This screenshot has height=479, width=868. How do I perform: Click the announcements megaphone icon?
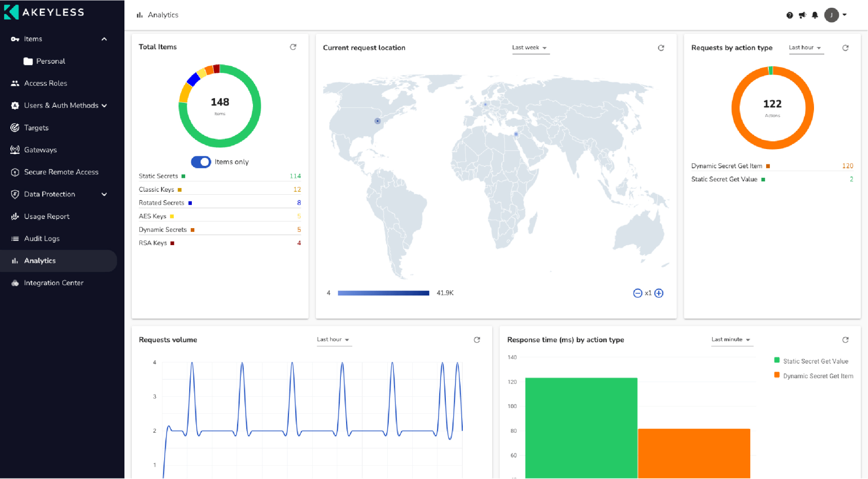click(x=802, y=15)
